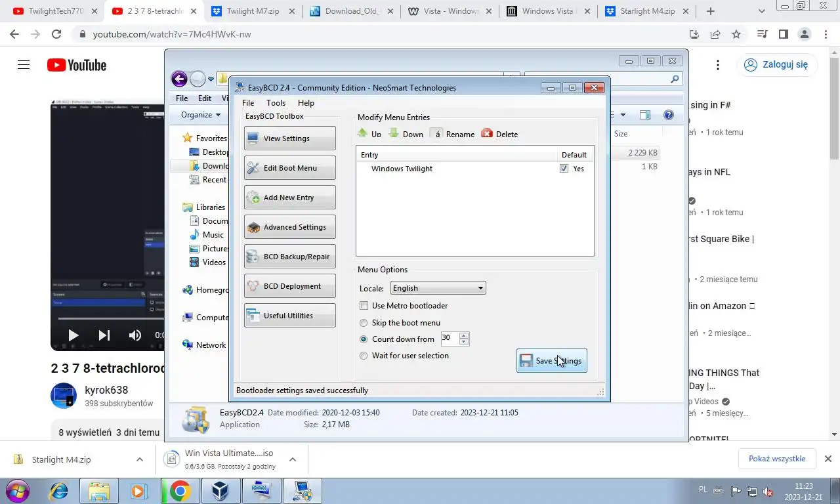This screenshot has height=504, width=840.
Task: Select Libraries in Explorer sidebar
Action: pyautogui.click(x=210, y=207)
